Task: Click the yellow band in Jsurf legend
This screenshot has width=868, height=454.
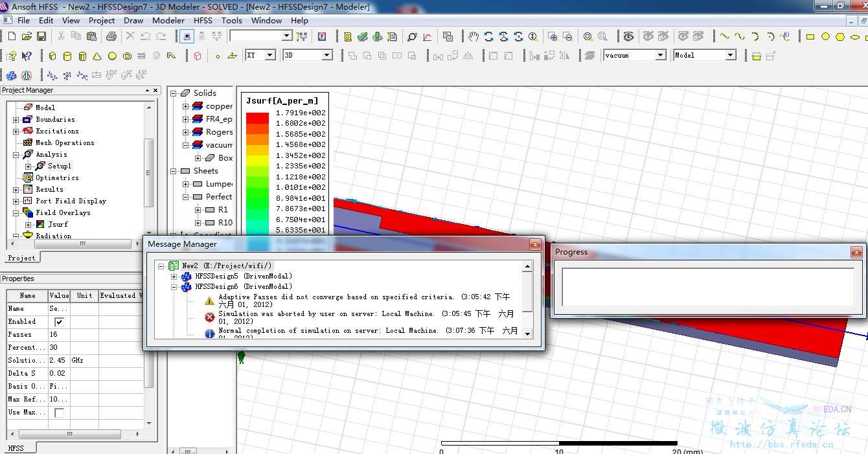Action: pos(257,161)
